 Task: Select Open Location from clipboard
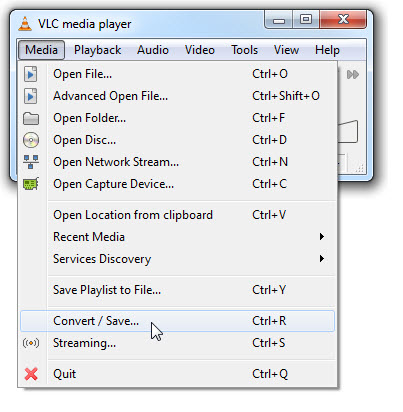tap(177, 215)
